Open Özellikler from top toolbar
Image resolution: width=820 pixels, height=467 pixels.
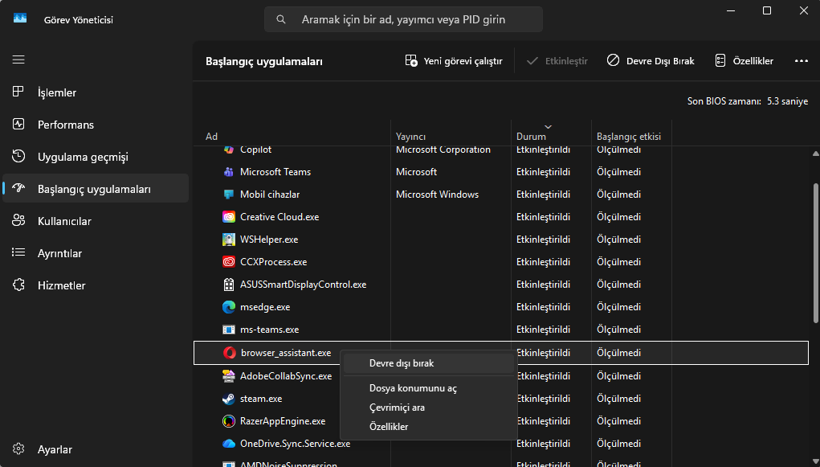pos(743,61)
